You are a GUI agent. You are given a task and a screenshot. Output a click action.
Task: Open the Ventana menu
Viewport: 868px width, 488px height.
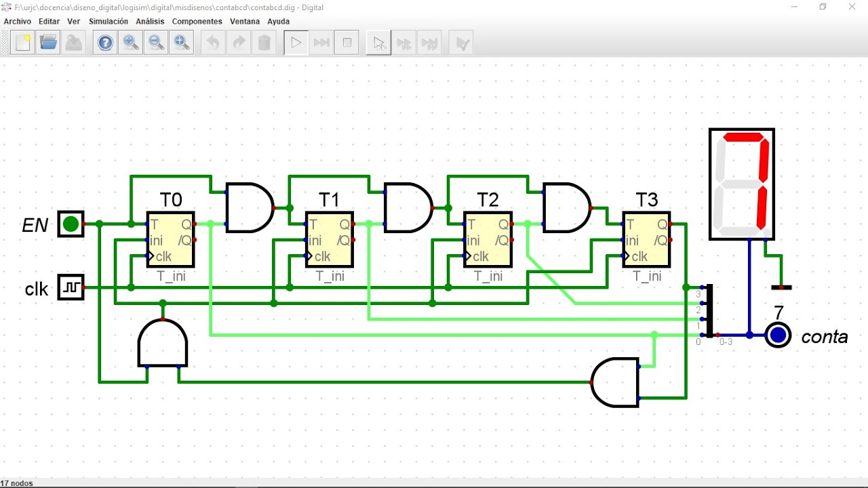click(245, 22)
